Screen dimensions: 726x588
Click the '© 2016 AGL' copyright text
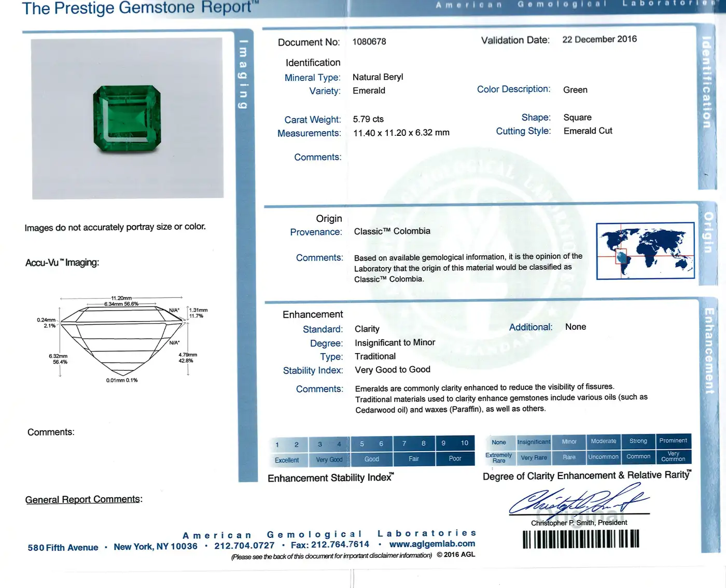point(456,554)
